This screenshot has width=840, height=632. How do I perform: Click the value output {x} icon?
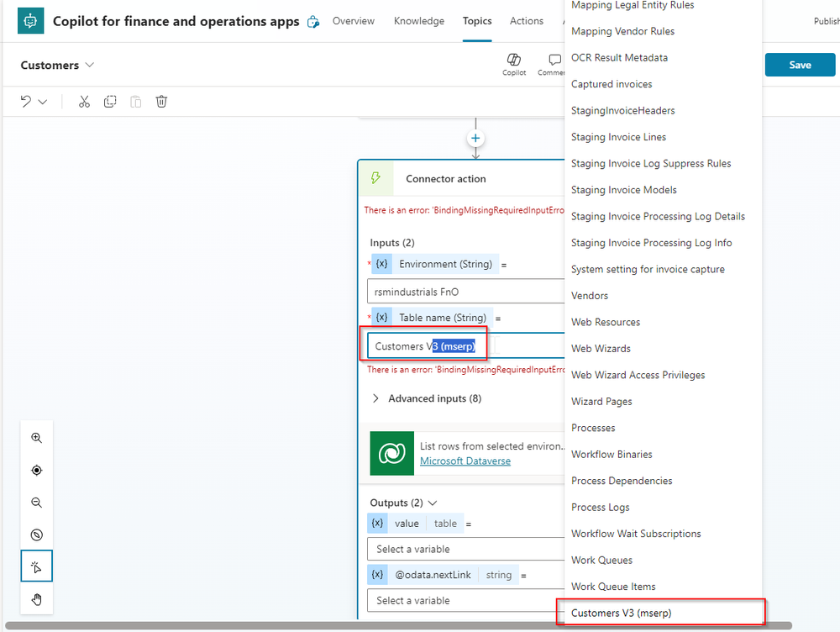(x=378, y=524)
